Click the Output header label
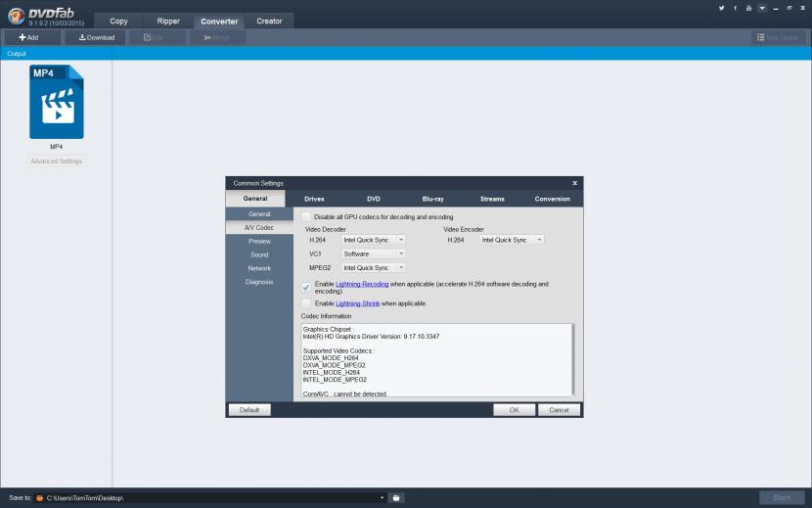 17,54
